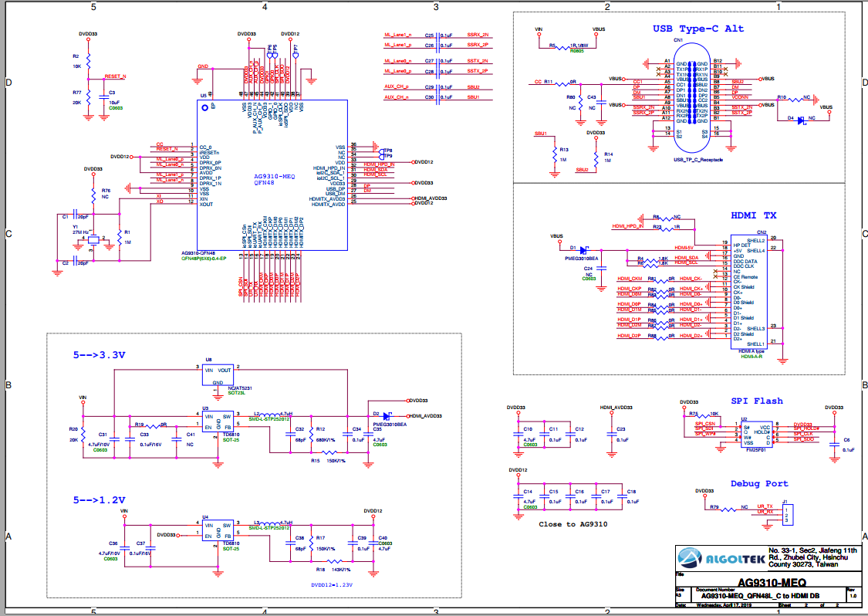Select the D4 diode symbol

pos(800,120)
